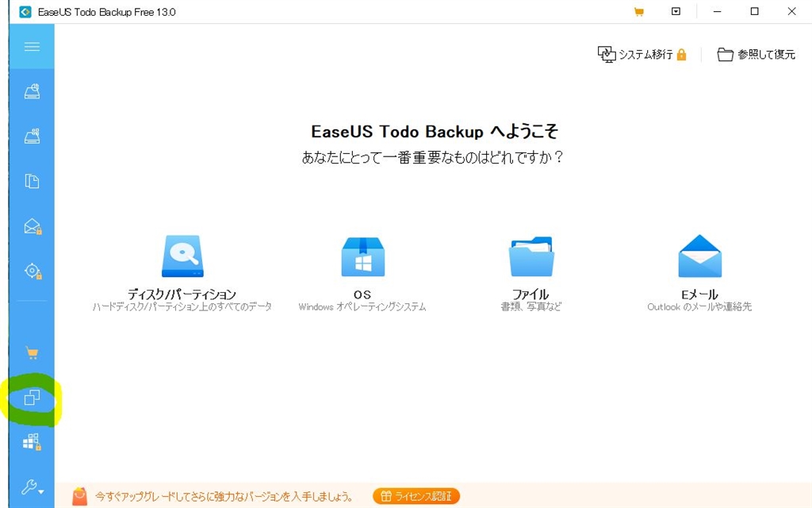Select the ディスク/パーティション disk backup icon
Image resolution: width=812 pixels, height=508 pixels.
click(182, 256)
